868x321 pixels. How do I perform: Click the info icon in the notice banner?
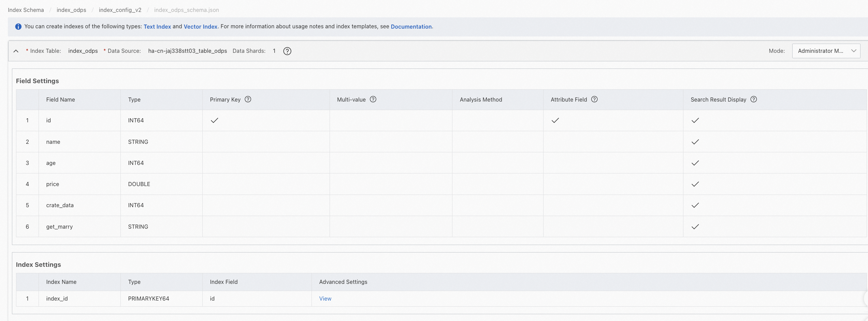[x=18, y=27]
